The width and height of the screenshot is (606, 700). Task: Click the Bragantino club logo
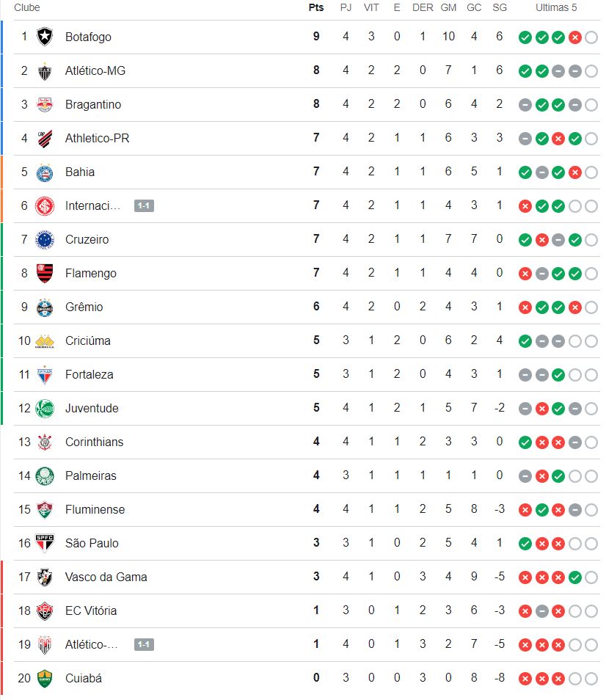coord(45,104)
